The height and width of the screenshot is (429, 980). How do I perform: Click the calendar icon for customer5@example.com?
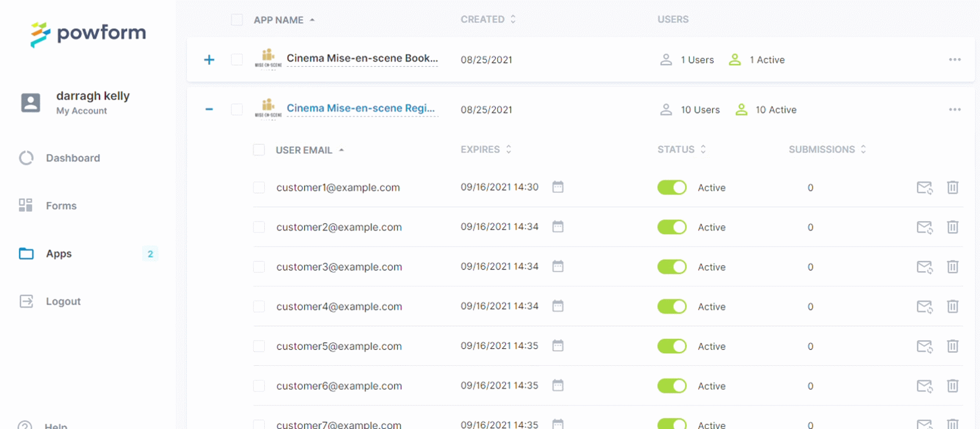coord(558,345)
